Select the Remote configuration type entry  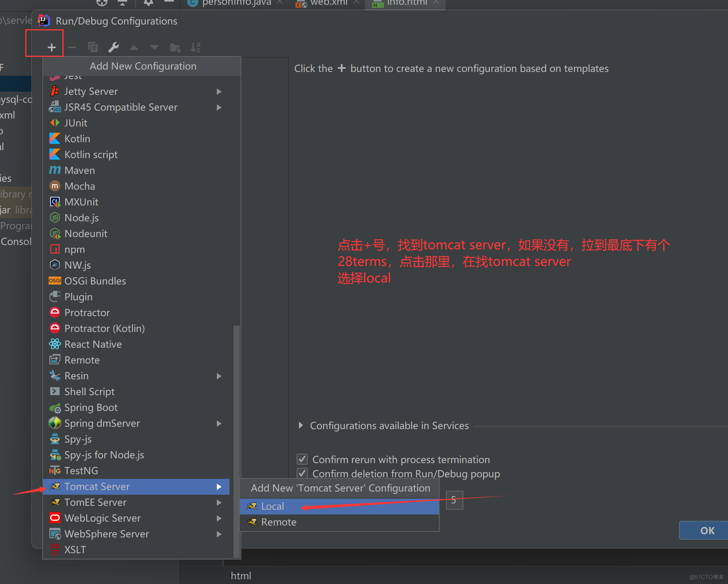point(136,360)
